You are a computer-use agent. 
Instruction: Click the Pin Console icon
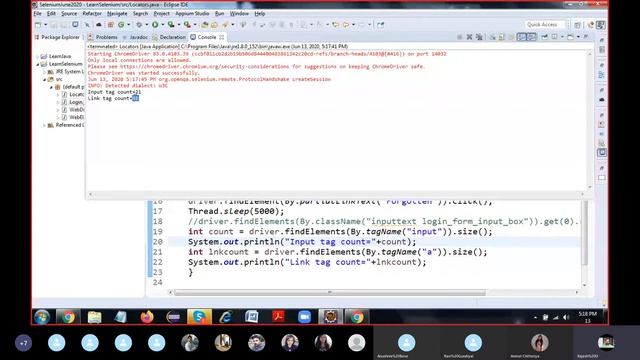(x=544, y=37)
